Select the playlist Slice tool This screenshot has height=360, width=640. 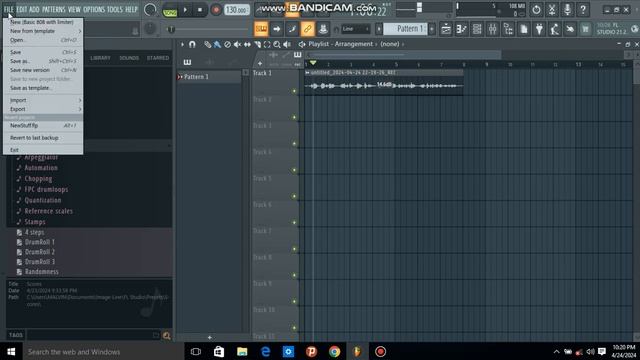click(x=257, y=44)
